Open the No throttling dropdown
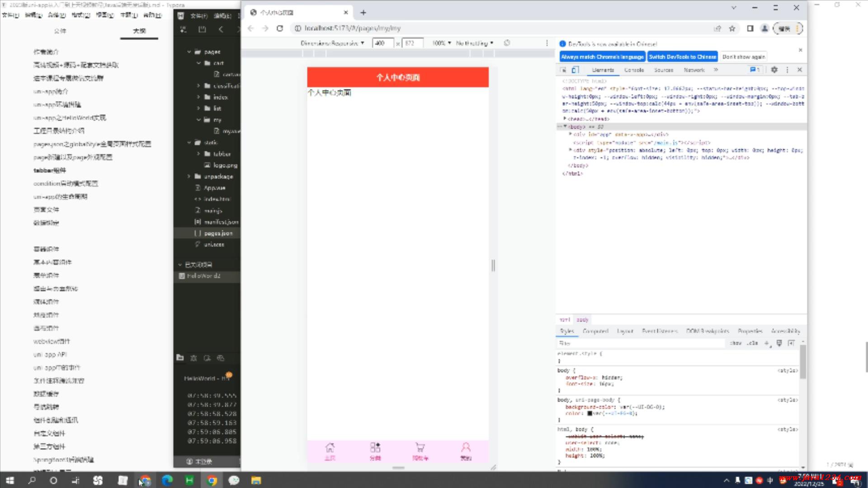 [x=474, y=43]
